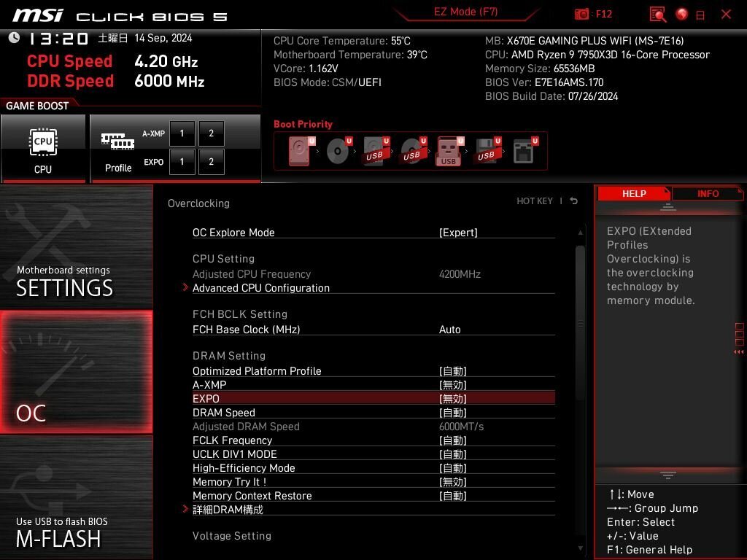
Task: Open highlighted EXPO setting value options
Action: [x=452, y=399]
